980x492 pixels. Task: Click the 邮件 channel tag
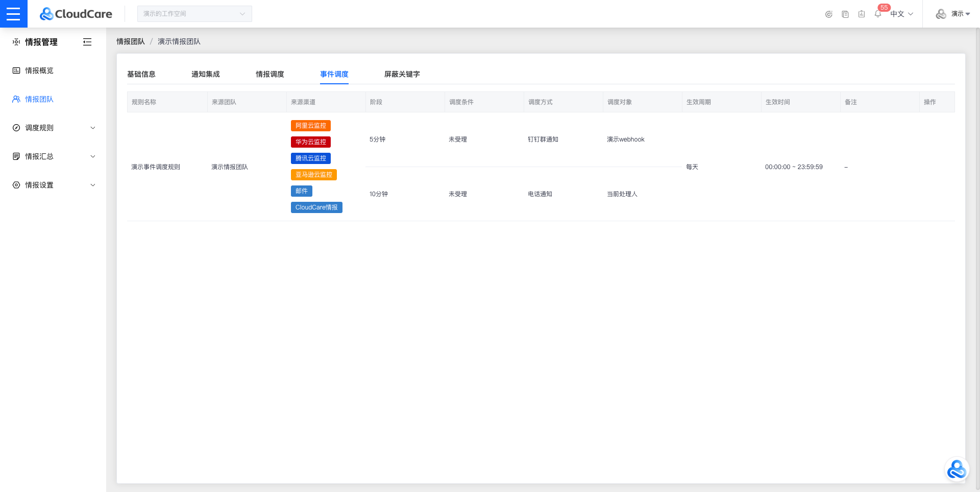click(302, 191)
